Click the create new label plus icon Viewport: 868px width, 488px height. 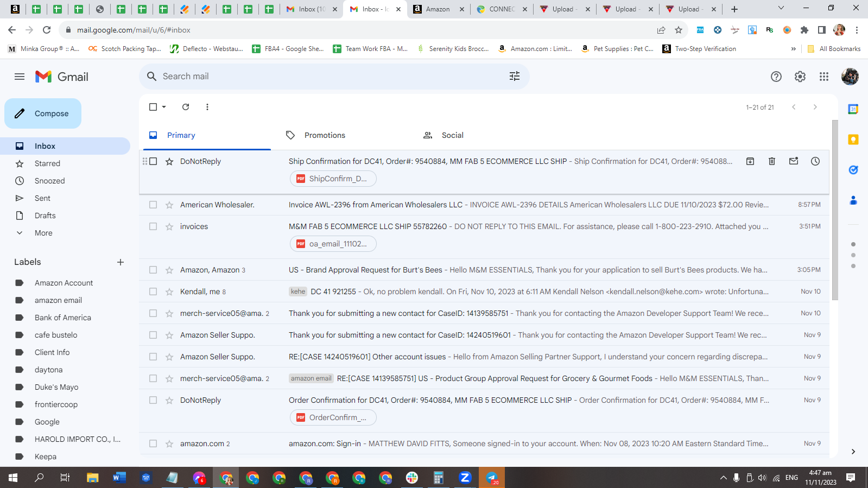tap(121, 262)
